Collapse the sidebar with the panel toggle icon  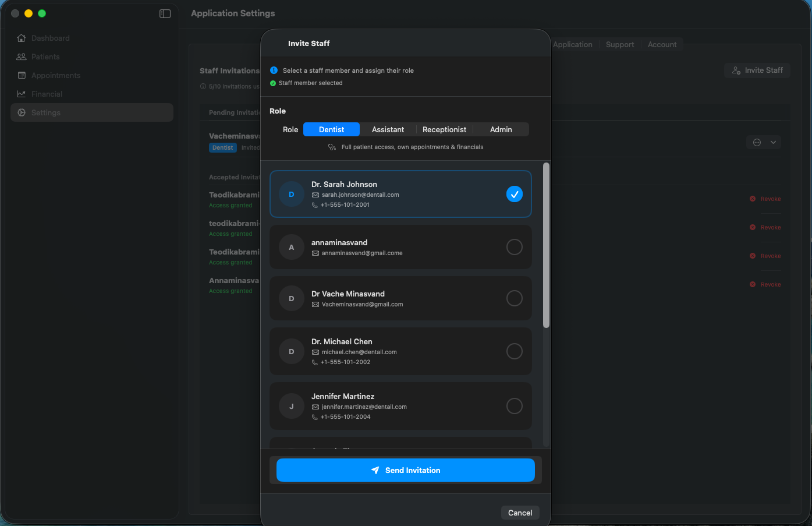165,13
